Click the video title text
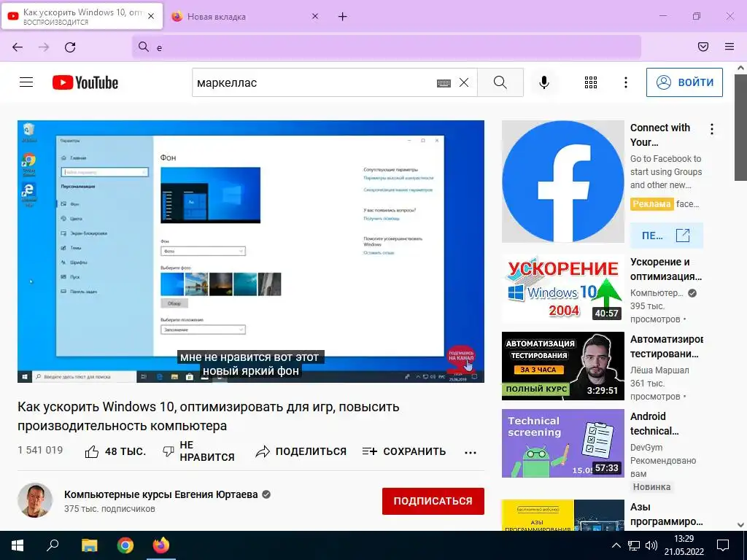 [209, 416]
